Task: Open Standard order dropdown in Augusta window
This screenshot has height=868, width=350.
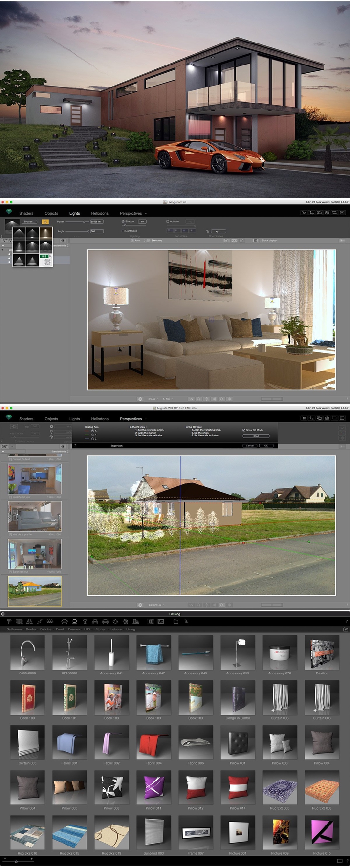Action: coord(60,451)
